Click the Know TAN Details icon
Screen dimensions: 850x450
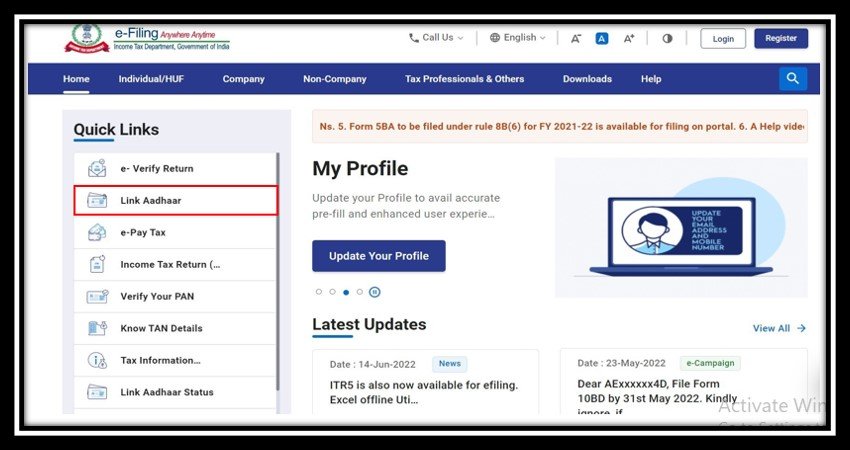(97, 329)
